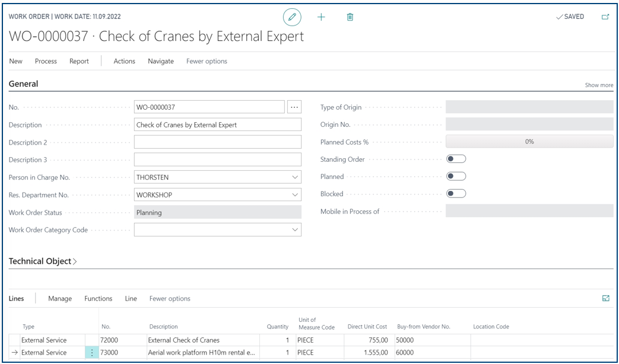Screen dimensions: 619x364
Task: Click the No. field WO-0000037
Action: pyautogui.click(x=209, y=107)
